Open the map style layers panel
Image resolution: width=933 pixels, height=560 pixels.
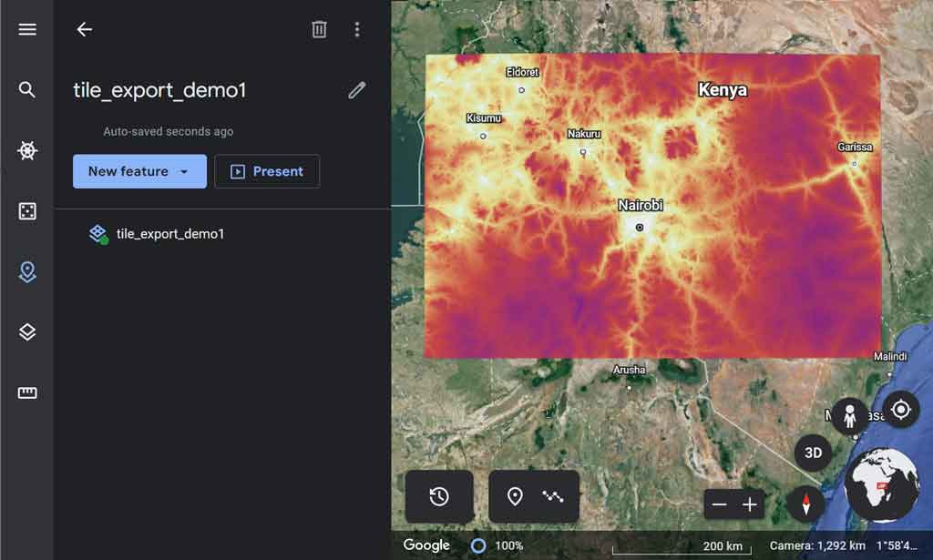pos(26,332)
